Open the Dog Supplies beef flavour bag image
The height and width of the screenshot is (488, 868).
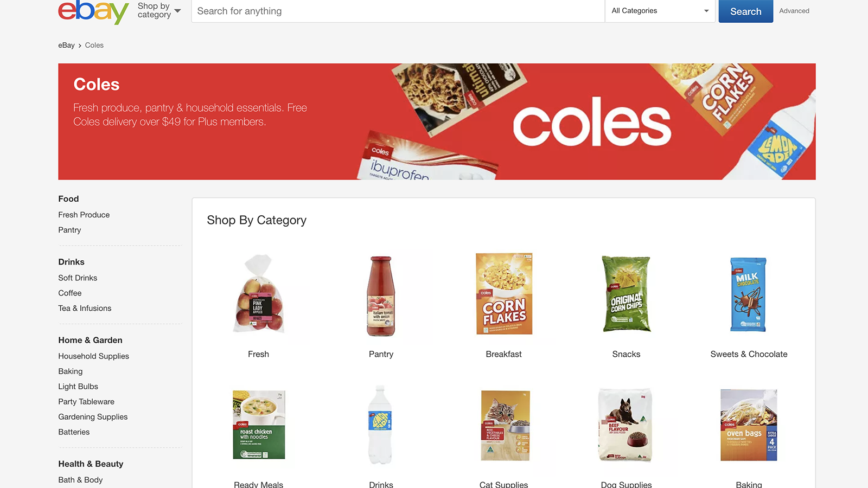(625, 425)
